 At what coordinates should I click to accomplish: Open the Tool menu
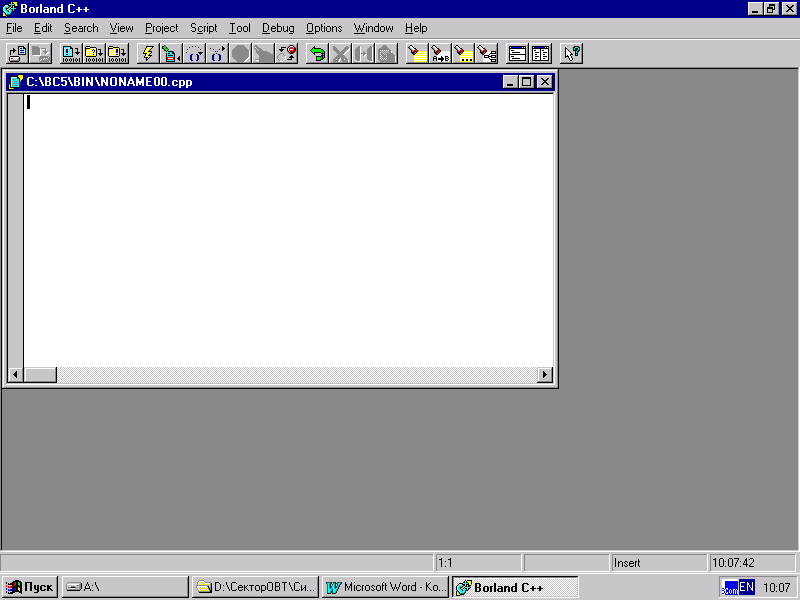coord(240,28)
